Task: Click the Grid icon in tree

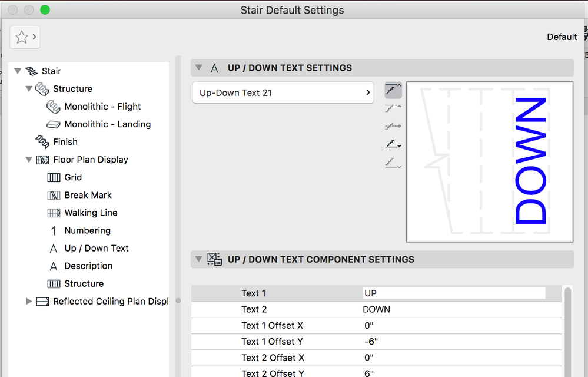Action: (x=54, y=177)
